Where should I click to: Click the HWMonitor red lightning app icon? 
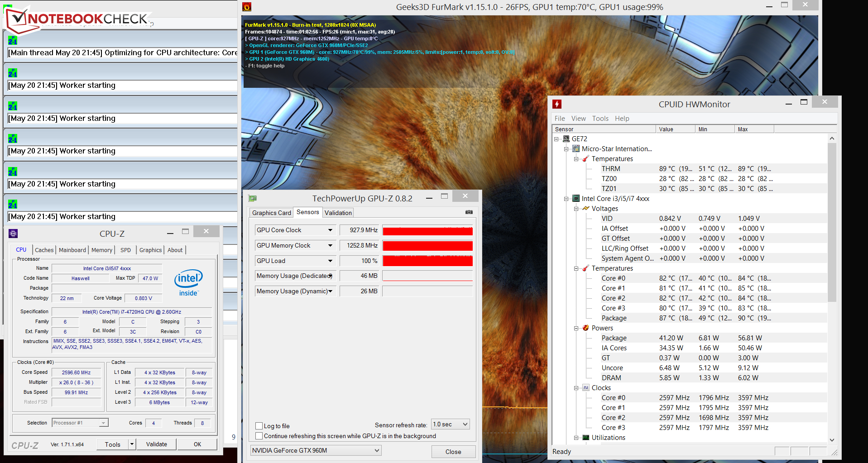(x=557, y=104)
